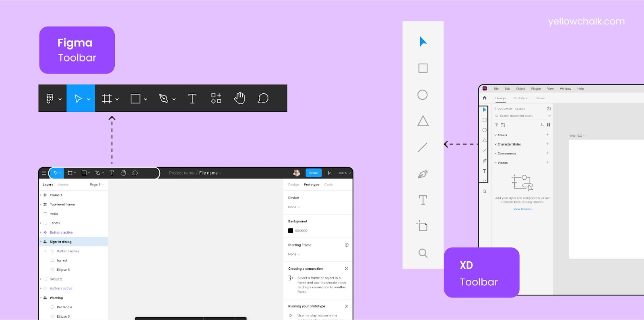This screenshot has width=644, height=320.
Task: Click the Home icon in the XD window
Action: coord(485,98)
